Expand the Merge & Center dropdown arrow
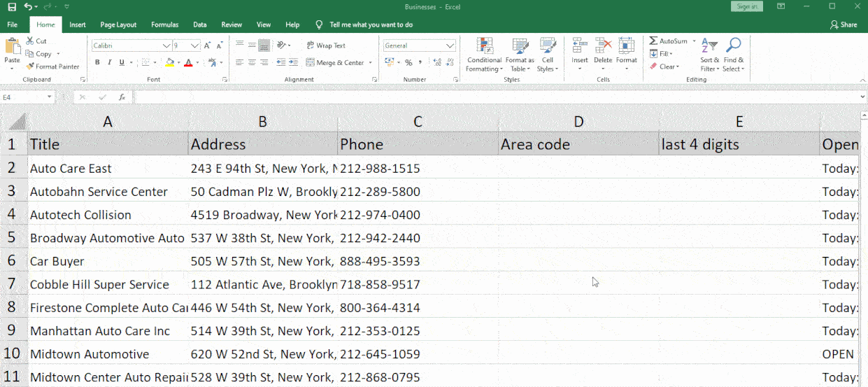The image size is (868, 387). [x=371, y=63]
